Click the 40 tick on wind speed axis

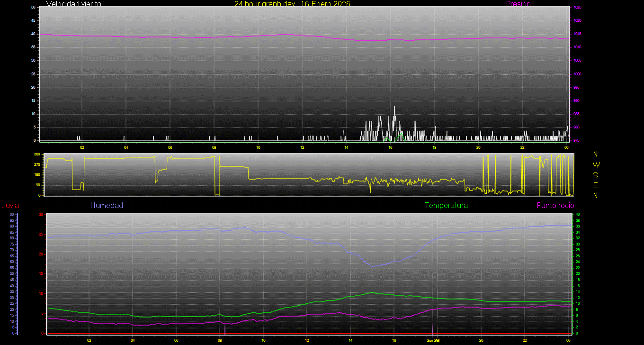(x=33, y=34)
